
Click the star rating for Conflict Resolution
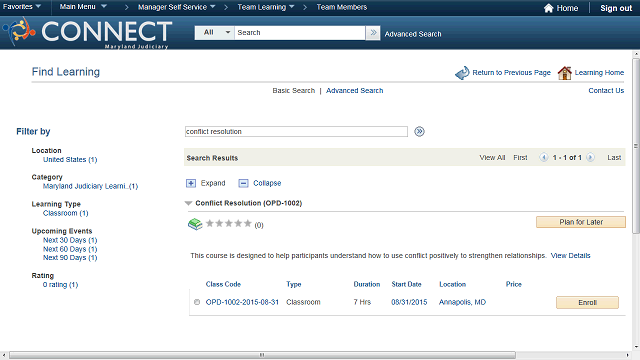pyautogui.click(x=229, y=223)
